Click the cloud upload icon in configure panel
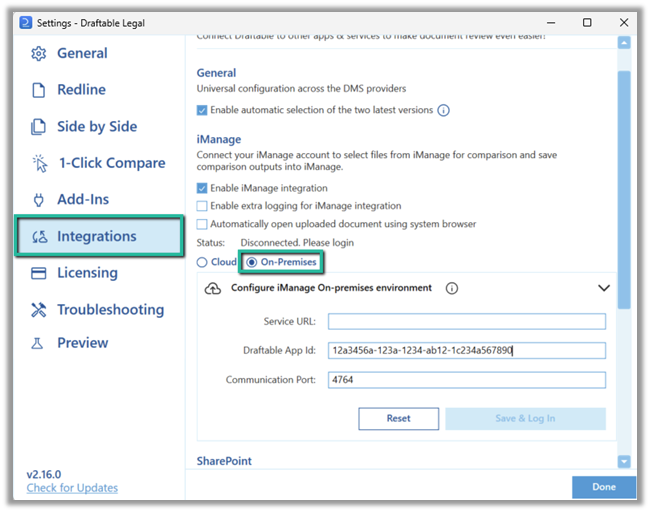This screenshot has width=650, height=512. pyautogui.click(x=213, y=288)
